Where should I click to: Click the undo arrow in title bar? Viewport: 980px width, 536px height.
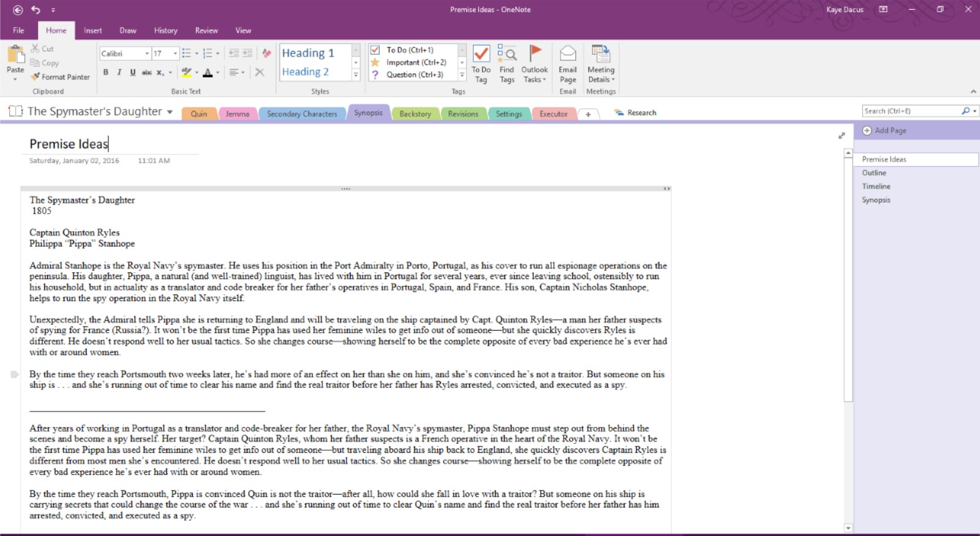(36, 10)
